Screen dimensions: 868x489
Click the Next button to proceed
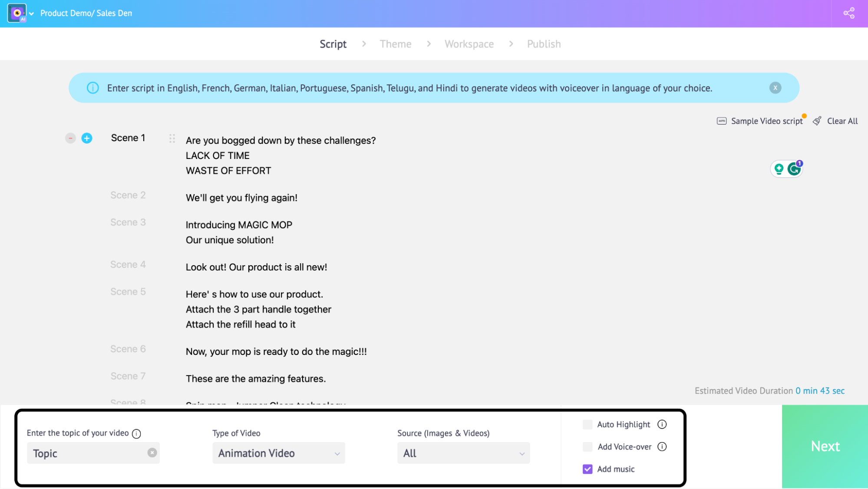coord(825,446)
